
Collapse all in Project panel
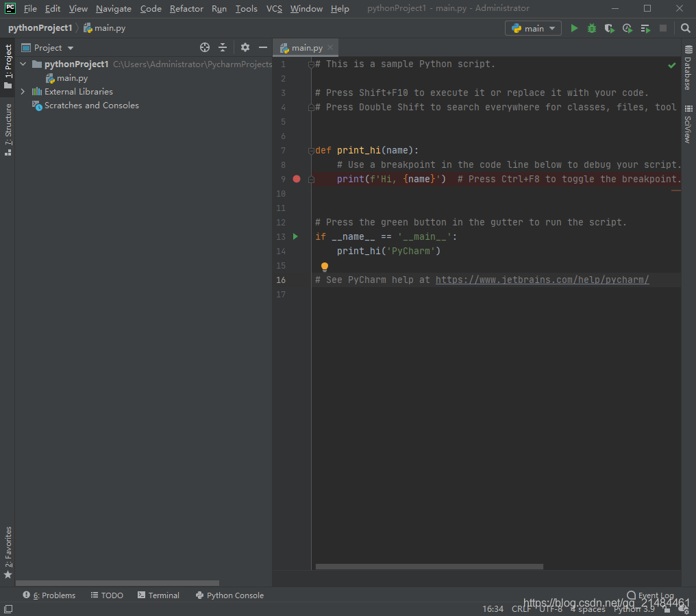coord(223,47)
